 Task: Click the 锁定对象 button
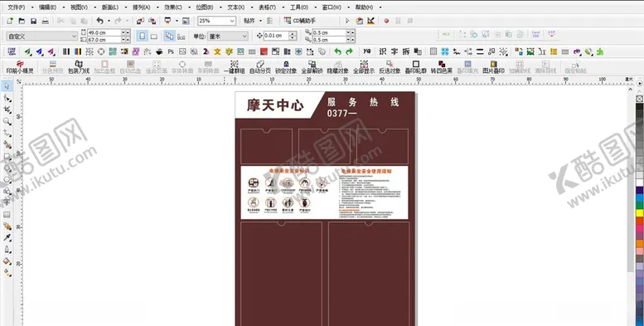coord(286,67)
